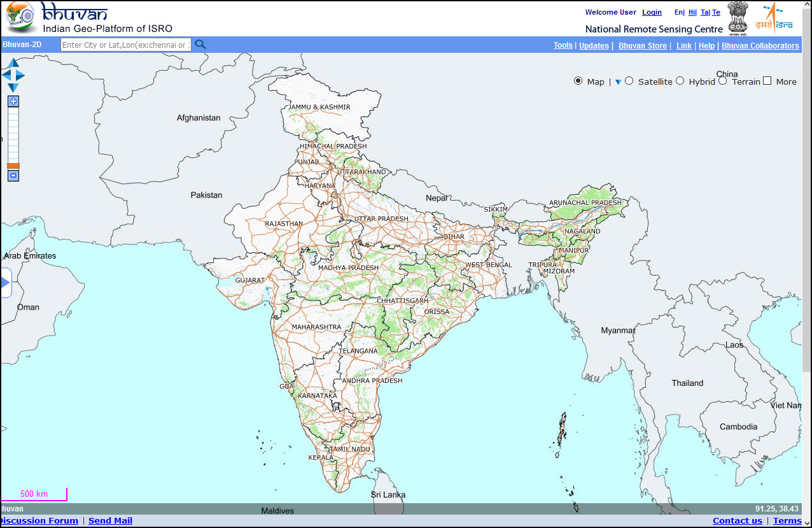The image size is (812, 528).
Task: Click the Bhuvan logo in the header
Action: (22, 17)
